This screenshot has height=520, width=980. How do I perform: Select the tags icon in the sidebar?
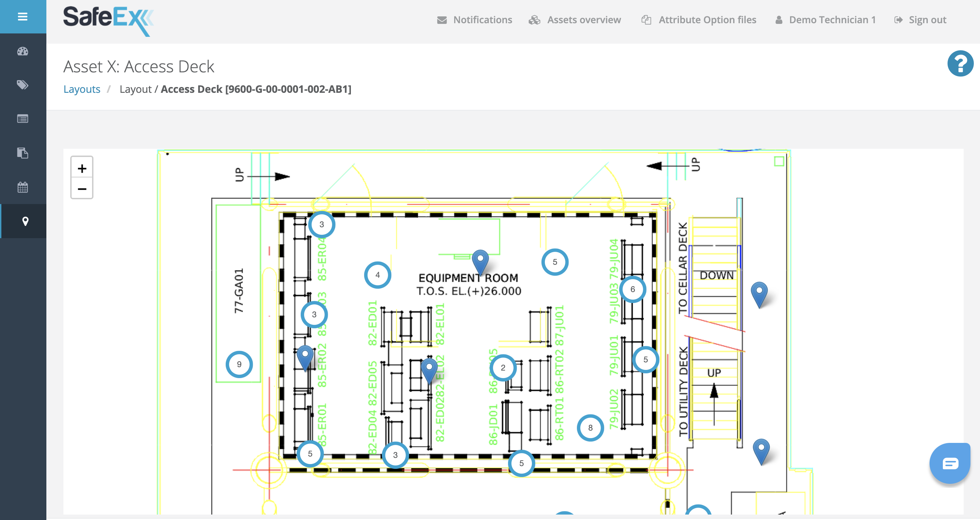pyautogui.click(x=23, y=85)
